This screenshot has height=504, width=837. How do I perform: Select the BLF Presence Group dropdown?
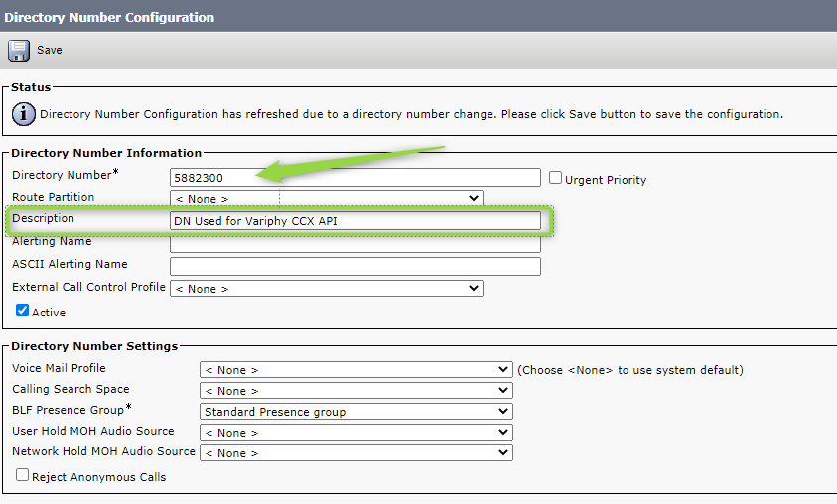click(x=356, y=411)
